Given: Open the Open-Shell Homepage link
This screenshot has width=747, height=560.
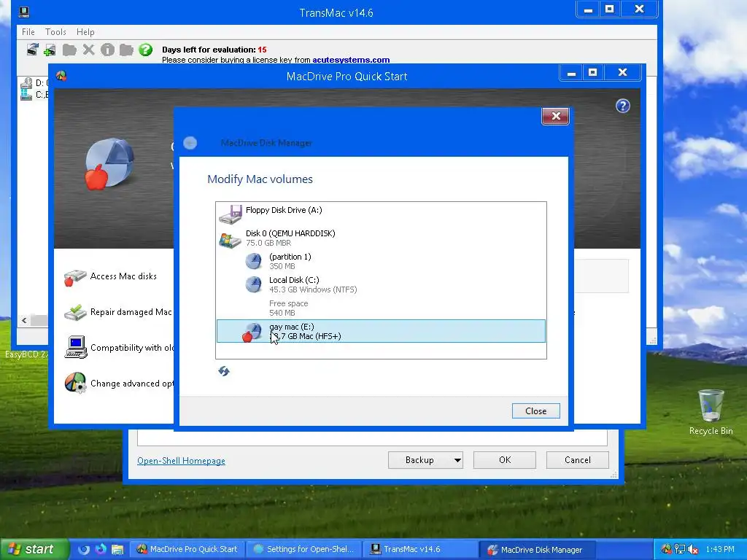Looking at the screenshot, I should (x=181, y=461).
